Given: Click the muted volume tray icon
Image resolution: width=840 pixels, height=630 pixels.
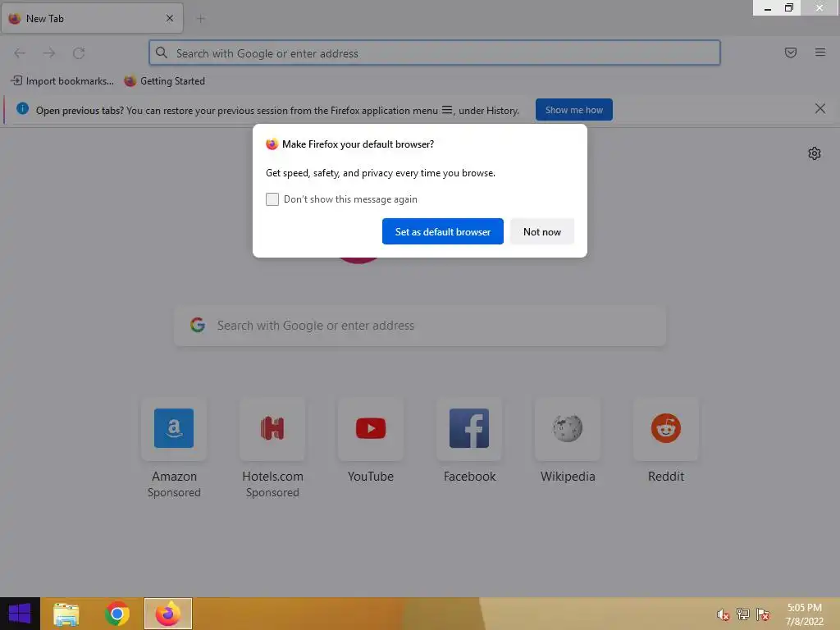Looking at the screenshot, I should coord(723,614).
